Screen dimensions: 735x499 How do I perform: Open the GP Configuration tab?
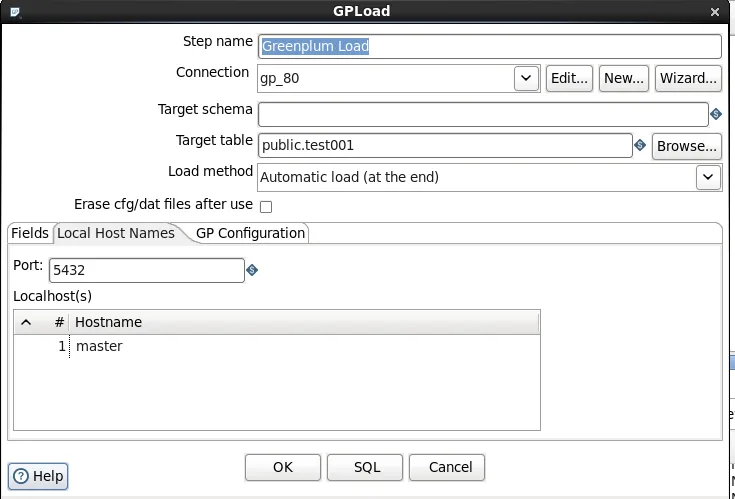(250, 233)
